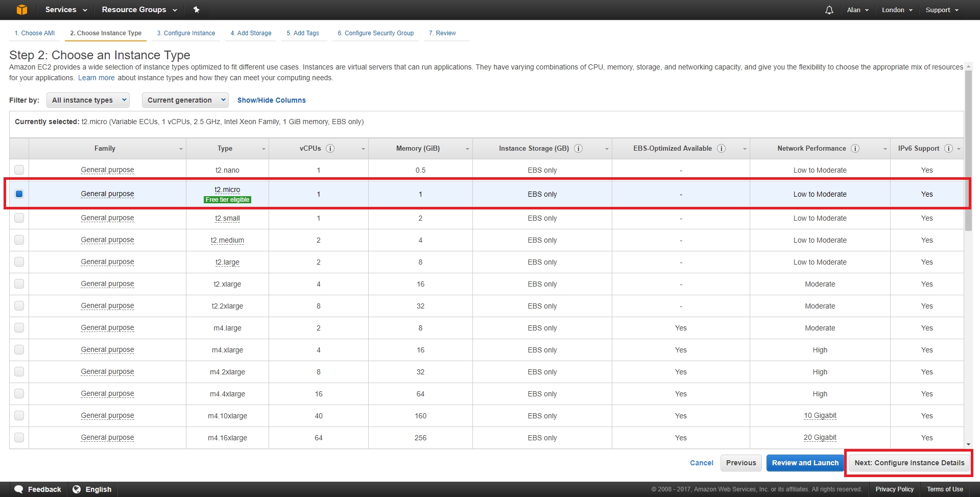Click the Review and Launch button
This screenshot has width=980, height=497.
point(805,463)
